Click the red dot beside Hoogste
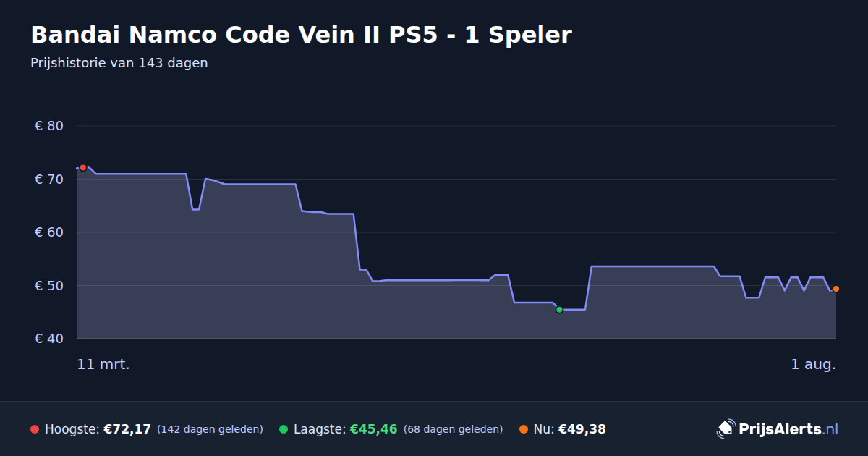The image size is (868, 456). pyautogui.click(x=35, y=429)
